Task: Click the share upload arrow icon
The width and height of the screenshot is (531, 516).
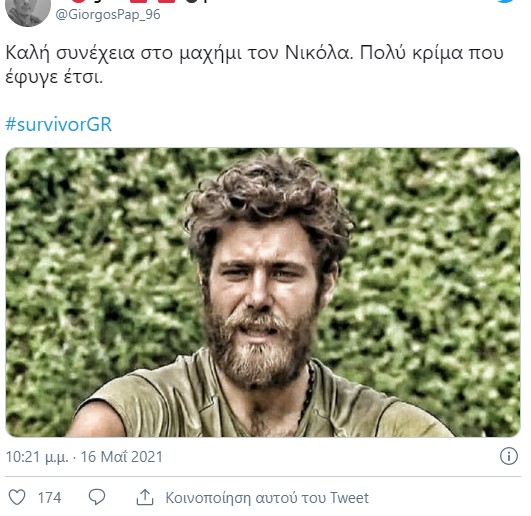Action: pos(145,497)
